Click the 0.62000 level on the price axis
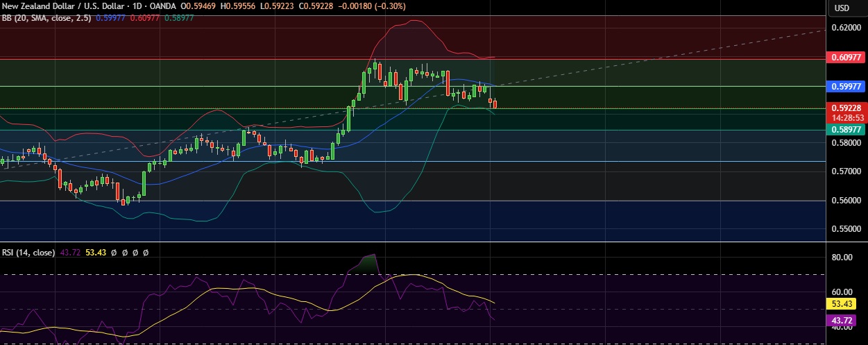Viewport: 868px width, 345px height. (x=846, y=28)
